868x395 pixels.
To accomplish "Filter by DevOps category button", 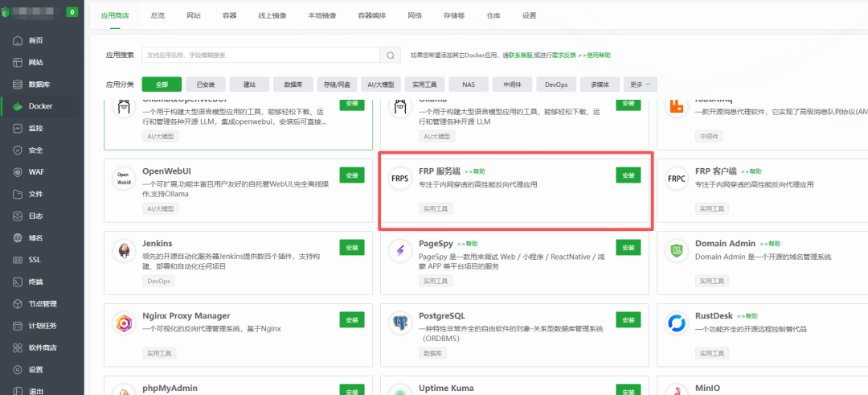I will pos(556,84).
